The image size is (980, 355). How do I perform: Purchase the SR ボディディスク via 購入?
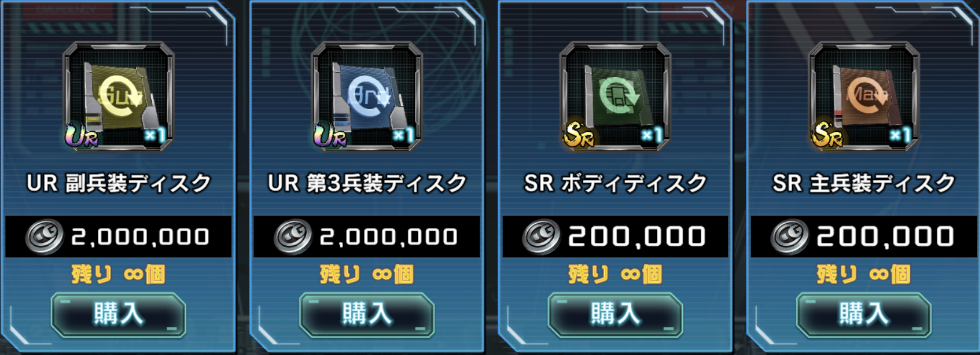pyautogui.click(x=615, y=315)
